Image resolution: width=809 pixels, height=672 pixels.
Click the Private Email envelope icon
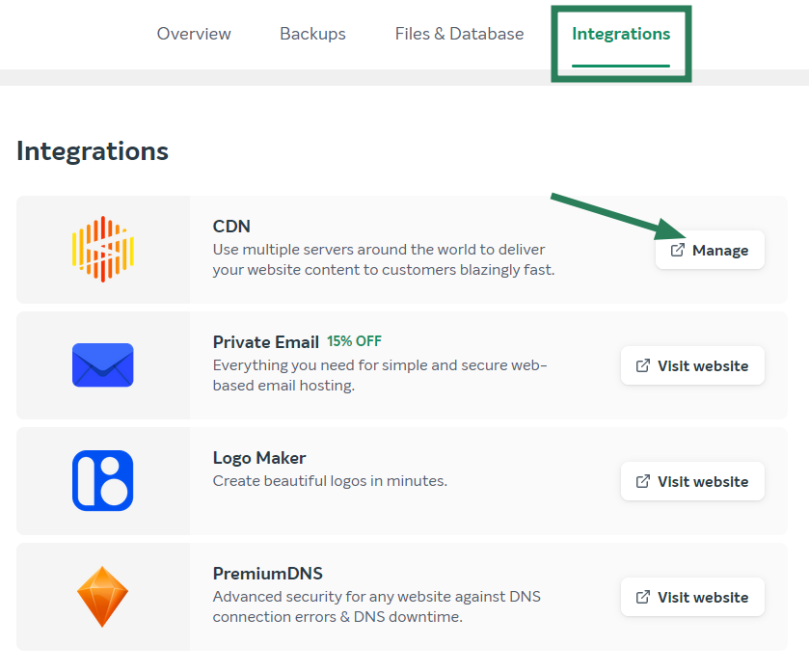pos(102,365)
